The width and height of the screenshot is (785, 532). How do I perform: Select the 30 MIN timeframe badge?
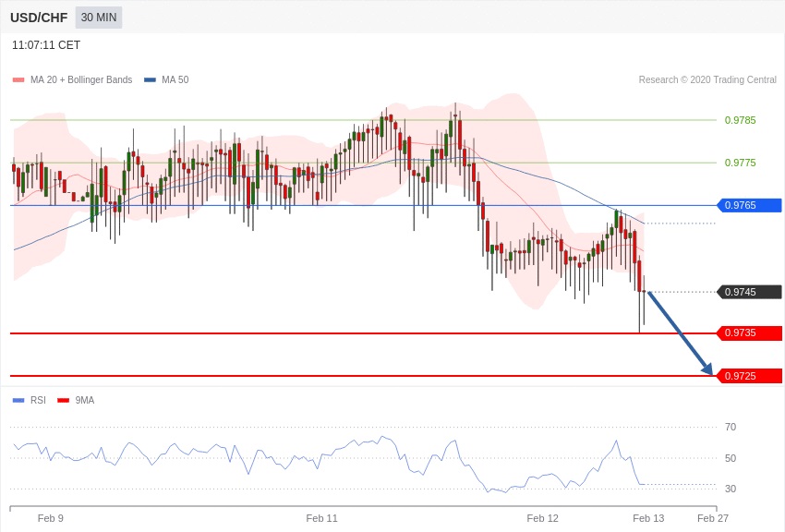pyautogui.click(x=99, y=18)
